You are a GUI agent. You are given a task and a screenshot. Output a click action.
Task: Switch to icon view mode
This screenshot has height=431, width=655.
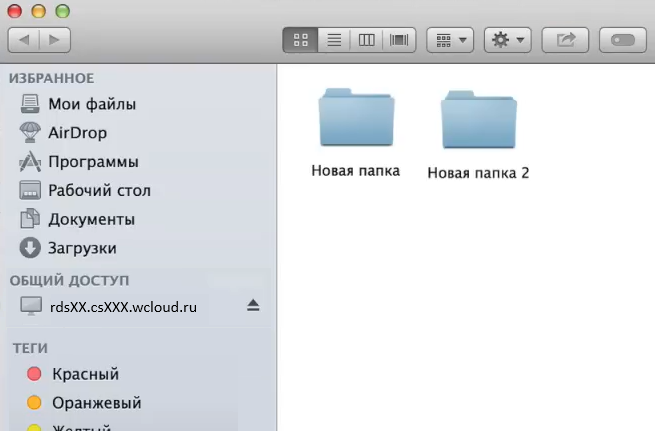(300, 40)
